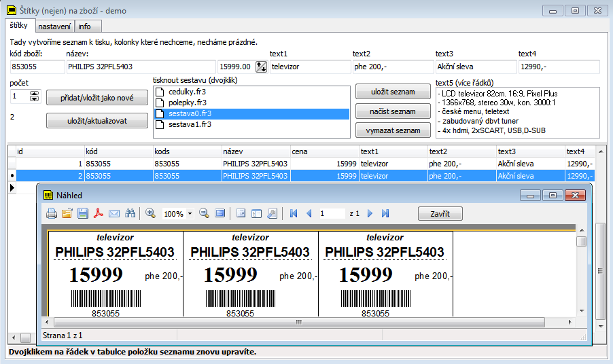Click the first label preview televizor

click(115, 237)
